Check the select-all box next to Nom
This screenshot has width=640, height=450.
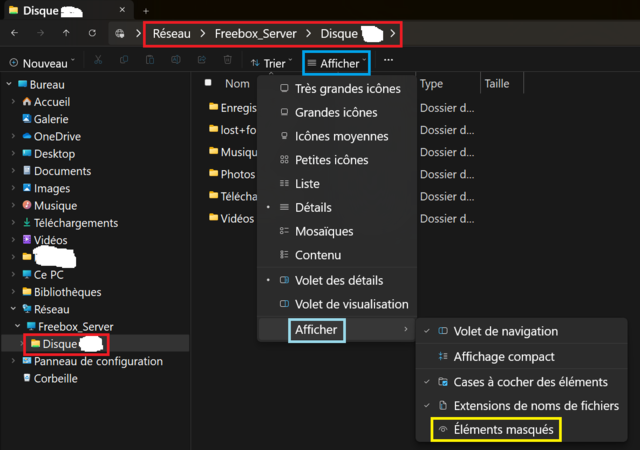coord(208,83)
